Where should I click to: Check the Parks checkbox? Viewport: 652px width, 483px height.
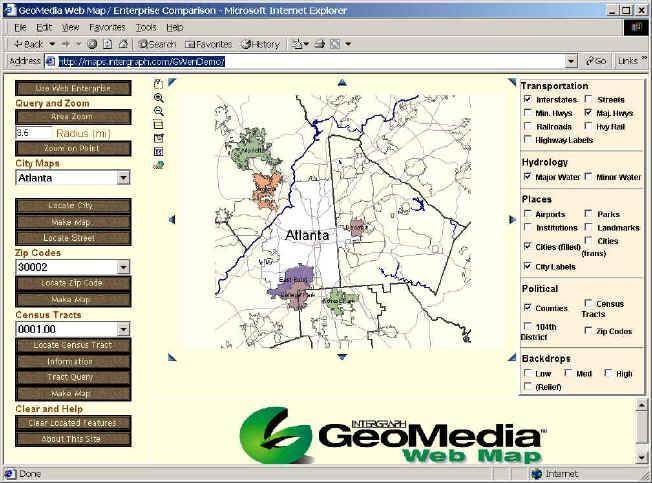pos(588,214)
